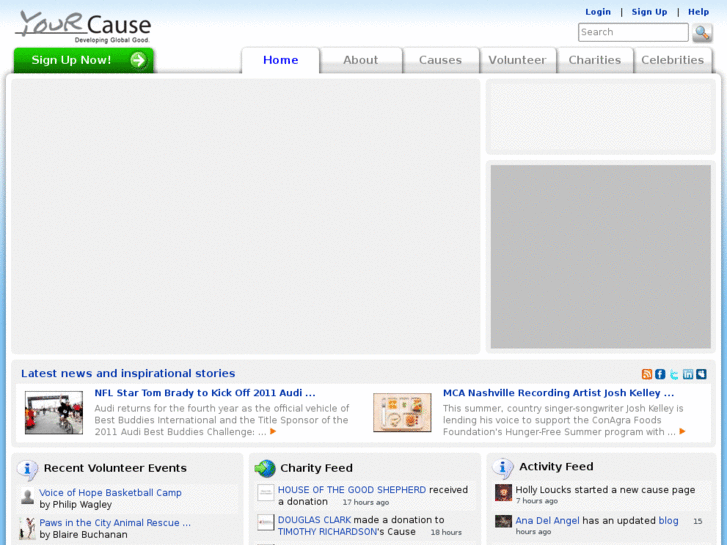Click Ana Del Angel's avatar image
Viewport: 727px width, 545px height.
(503, 521)
